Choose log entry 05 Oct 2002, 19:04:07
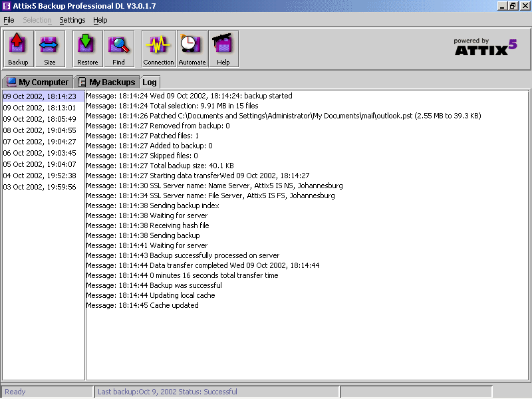 (39, 164)
